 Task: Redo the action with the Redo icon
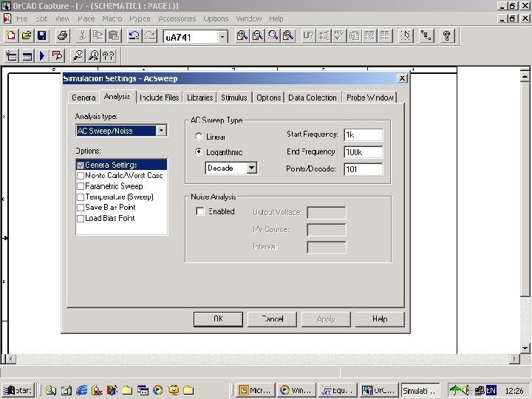pyautogui.click(x=149, y=35)
